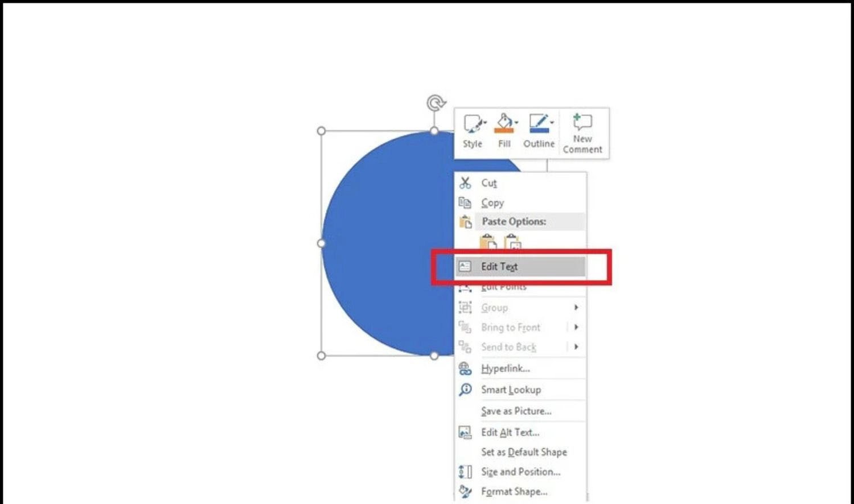Open the Fill color dropdown arrow
The image size is (854, 504).
[x=516, y=123]
